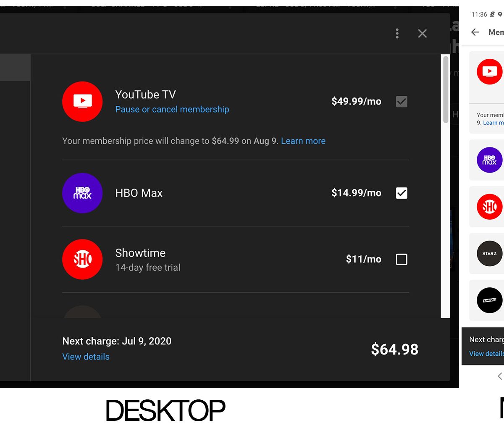The height and width of the screenshot is (441, 504).
Task: Click the desktop dialog vertical scrollbar thumb
Action: pyautogui.click(x=446, y=89)
